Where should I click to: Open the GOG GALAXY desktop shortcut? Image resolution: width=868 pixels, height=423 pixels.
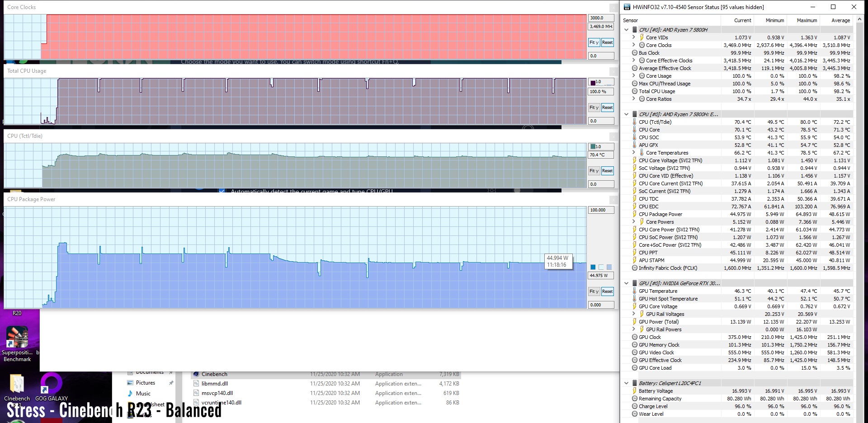(x=51, y=384)
